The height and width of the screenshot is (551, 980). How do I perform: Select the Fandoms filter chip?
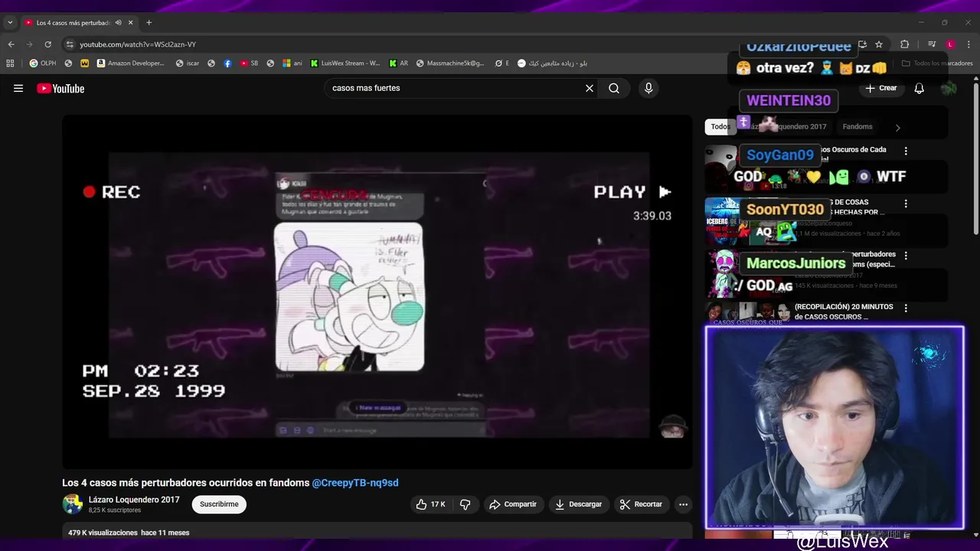857,127
